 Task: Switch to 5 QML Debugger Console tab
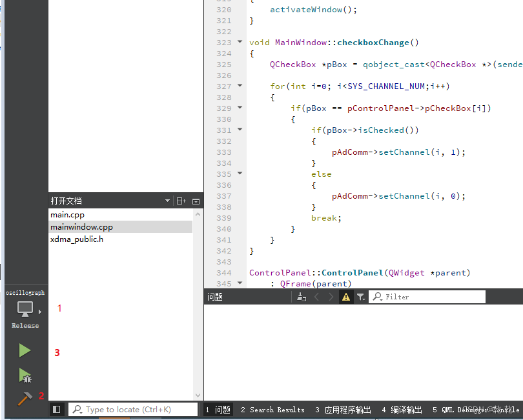476,410
